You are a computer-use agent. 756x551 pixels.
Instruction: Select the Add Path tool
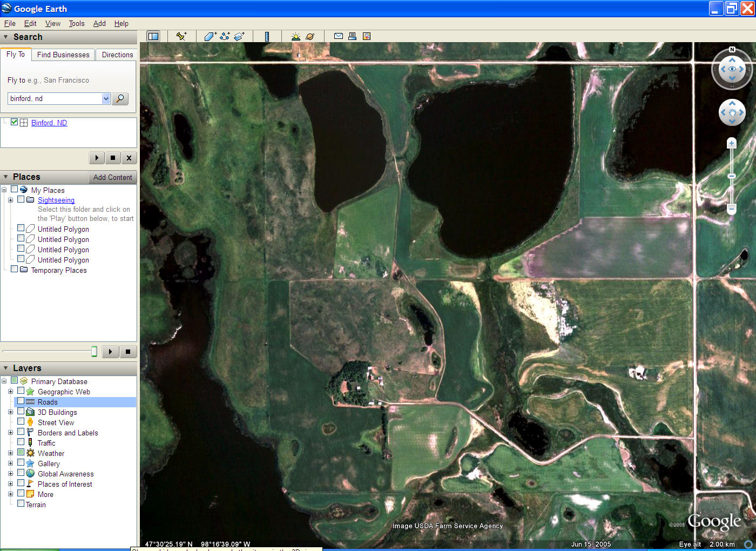pos(225,36)
